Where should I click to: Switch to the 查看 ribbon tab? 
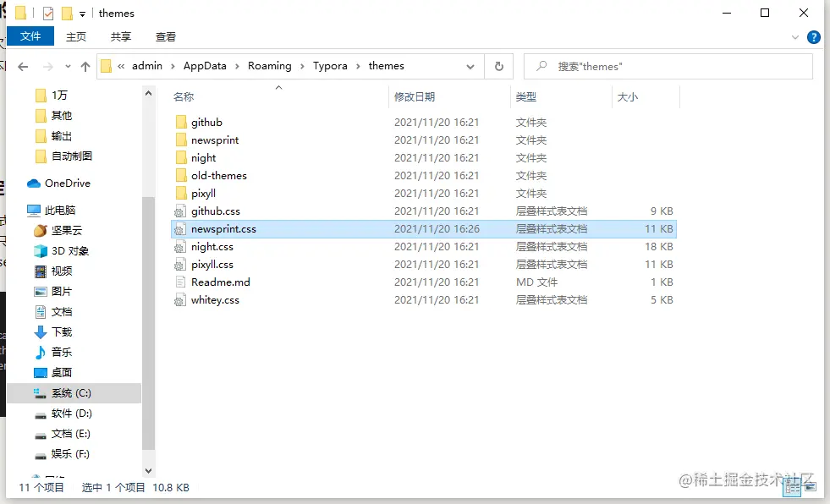(x=165, y=37)
